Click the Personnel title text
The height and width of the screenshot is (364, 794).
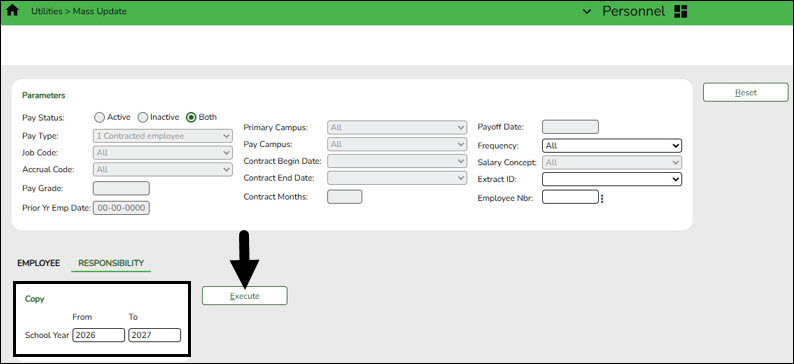click(x=634, y=11)
